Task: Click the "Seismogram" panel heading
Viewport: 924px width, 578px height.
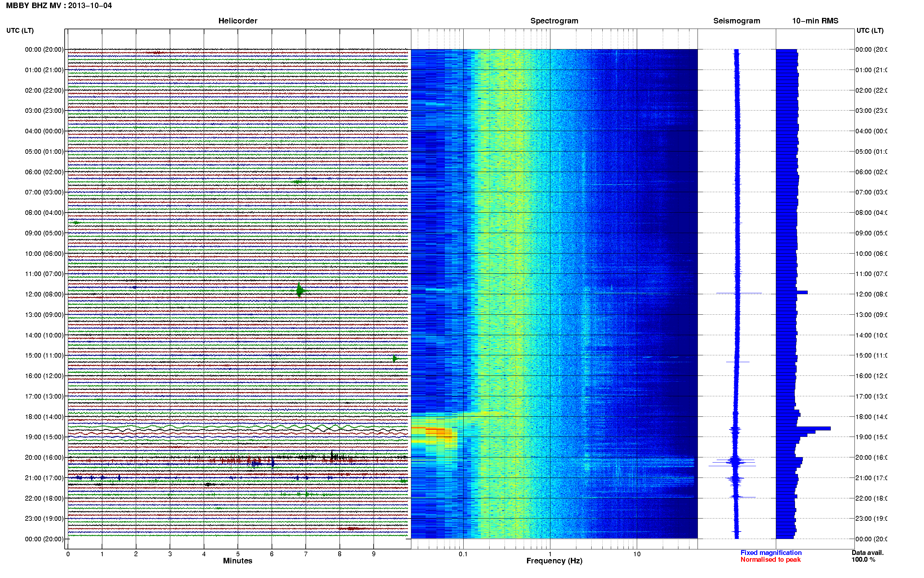Action: click(737, 21)
